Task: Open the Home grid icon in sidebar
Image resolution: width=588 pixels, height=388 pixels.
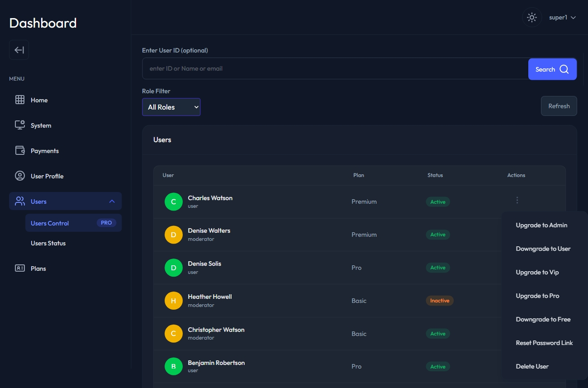Action: [x=20, y=100]
